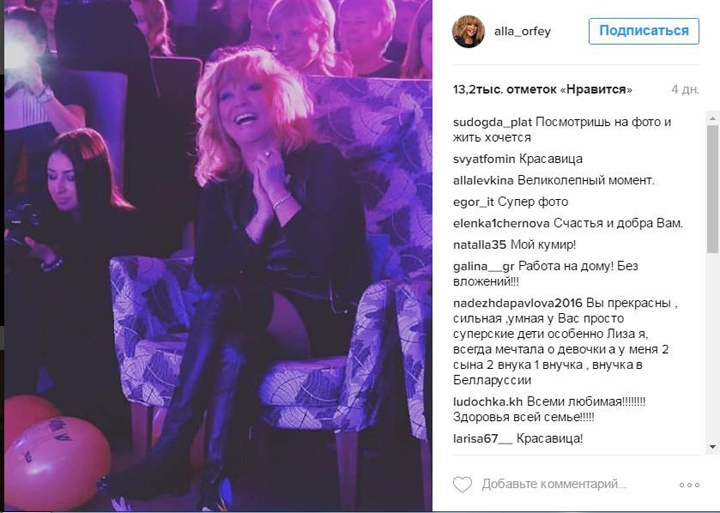Click the Подписаться follow button
720x513 pixels.
(644, 31)
